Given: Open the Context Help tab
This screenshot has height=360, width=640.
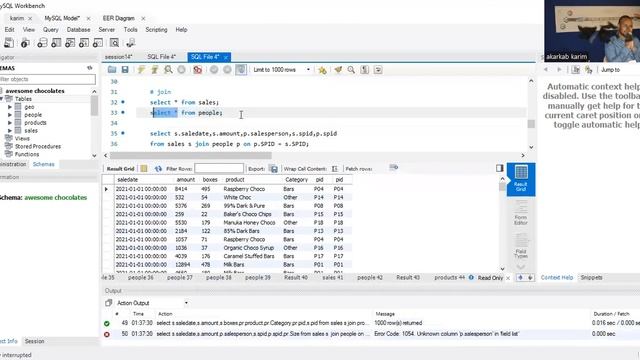Looking at the screenshot, I should [557, 278].
